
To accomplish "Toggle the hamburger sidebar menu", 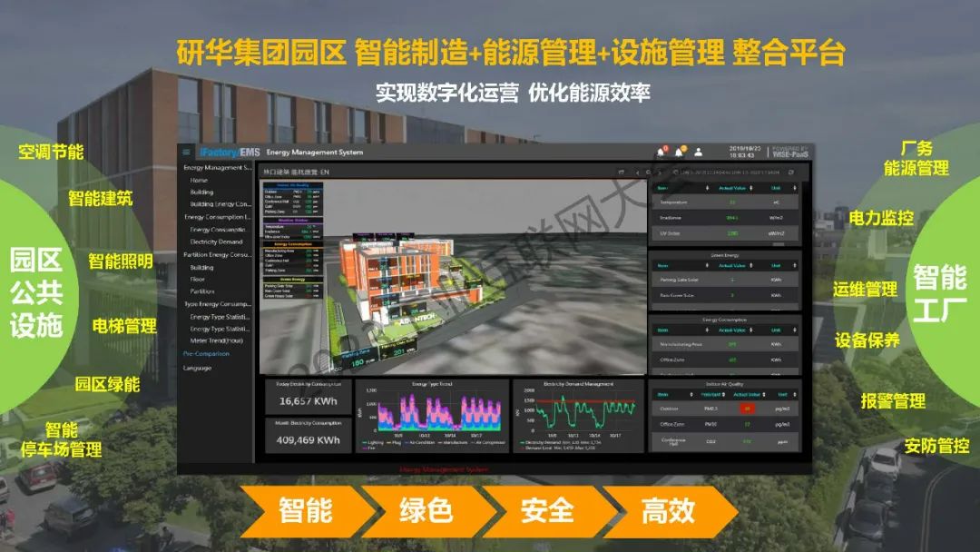I will point(186,152).
